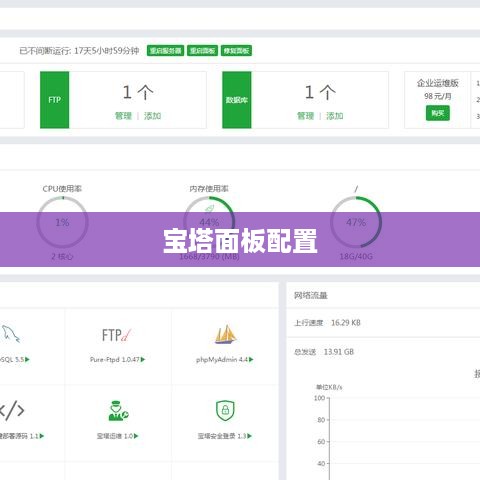Viewport: 480px width, 480px height.
Task: Click the 80 tick on chart axis
Action: [x=321, y=420]
